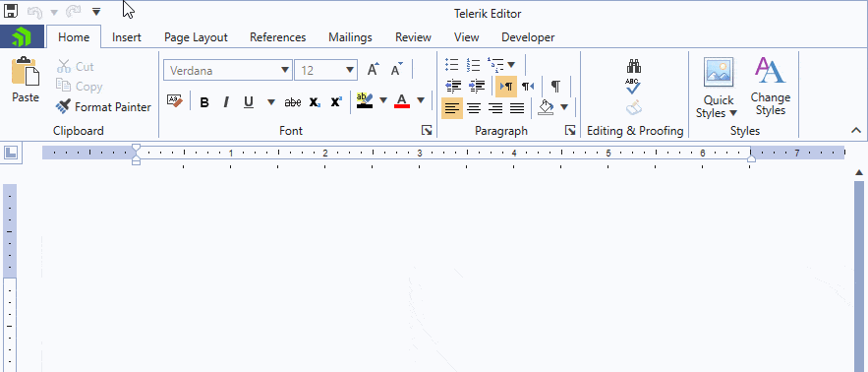
Task: Click the Save floppy disk icon
Action: click(x=11, y=11)
